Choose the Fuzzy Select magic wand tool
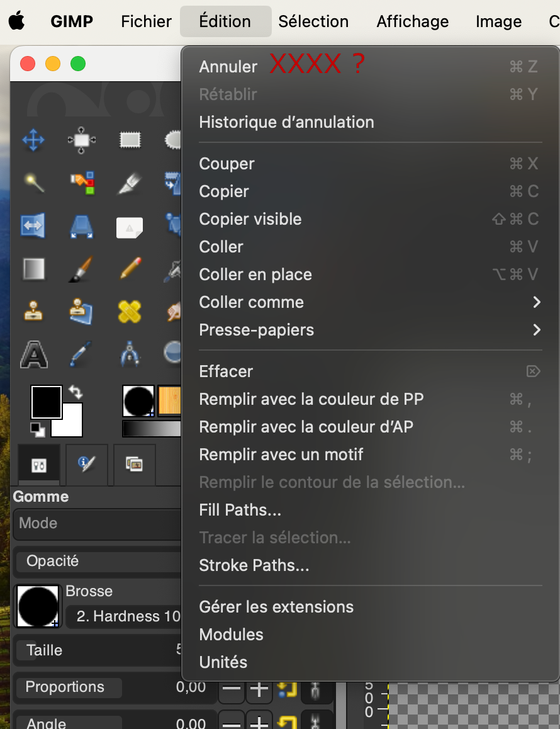Viewport: 560px width, 729px height. pos(33,183)
